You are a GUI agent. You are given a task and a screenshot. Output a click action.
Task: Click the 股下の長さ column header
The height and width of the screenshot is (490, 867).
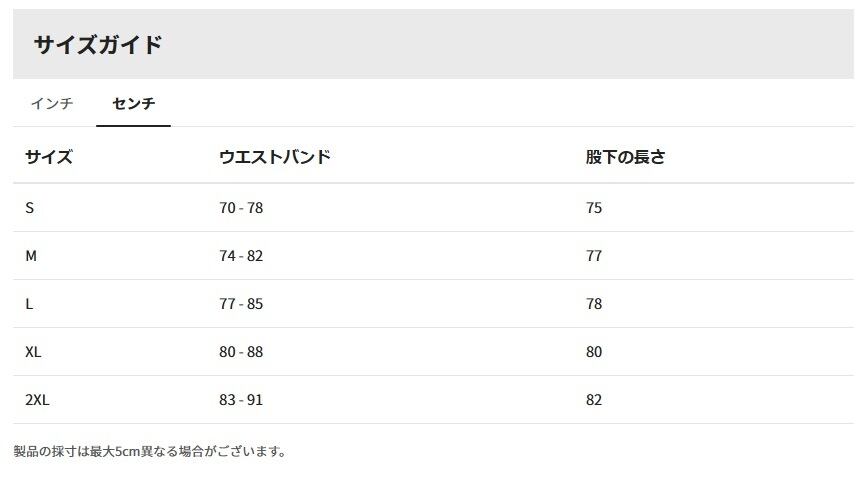pos(625,157)
